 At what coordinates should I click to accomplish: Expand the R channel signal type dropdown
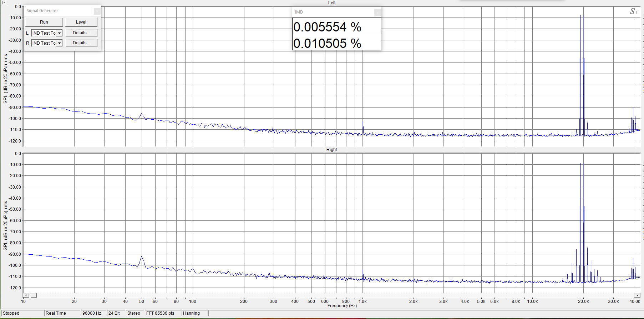[59, 43]
